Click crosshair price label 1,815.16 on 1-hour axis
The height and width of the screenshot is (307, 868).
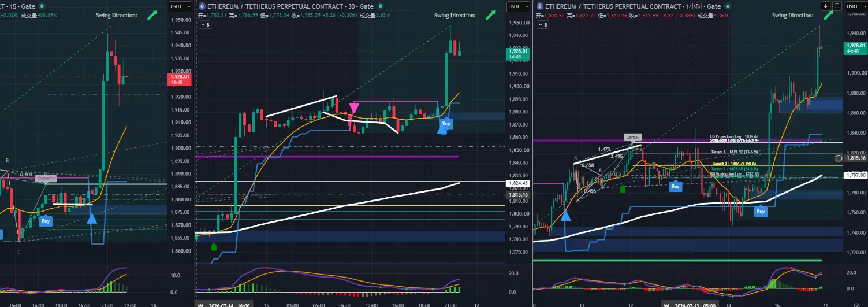coord(855,157)
